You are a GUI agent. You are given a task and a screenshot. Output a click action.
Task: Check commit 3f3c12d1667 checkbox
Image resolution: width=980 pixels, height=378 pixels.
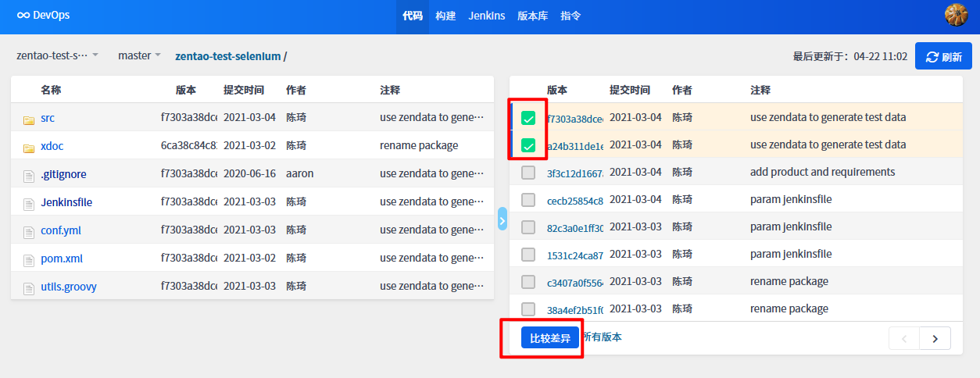point(528,173)
